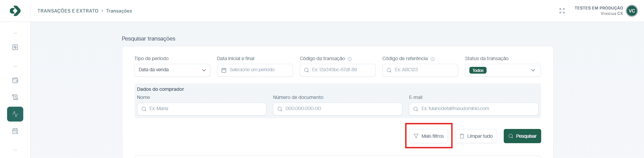Select the active transactions pulse icon

point(15,114)
